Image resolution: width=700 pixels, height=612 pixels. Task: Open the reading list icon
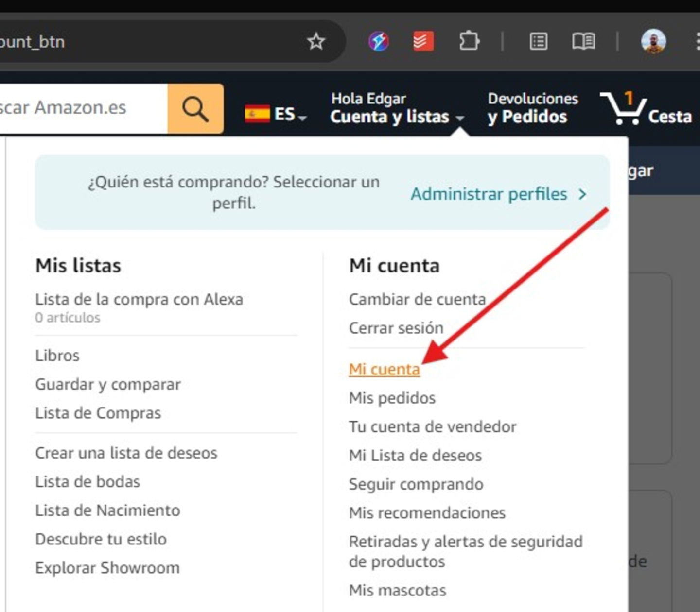point(538,42)
